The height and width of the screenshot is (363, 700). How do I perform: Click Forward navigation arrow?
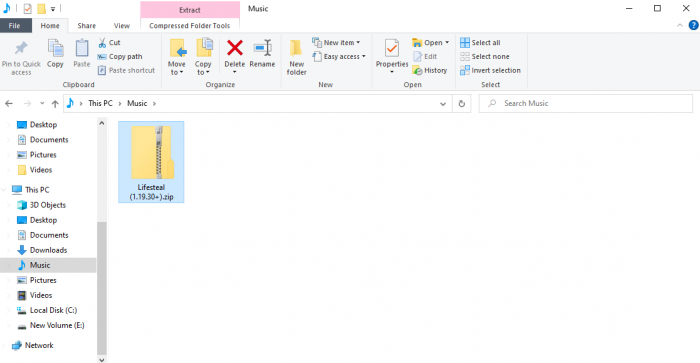27,104
